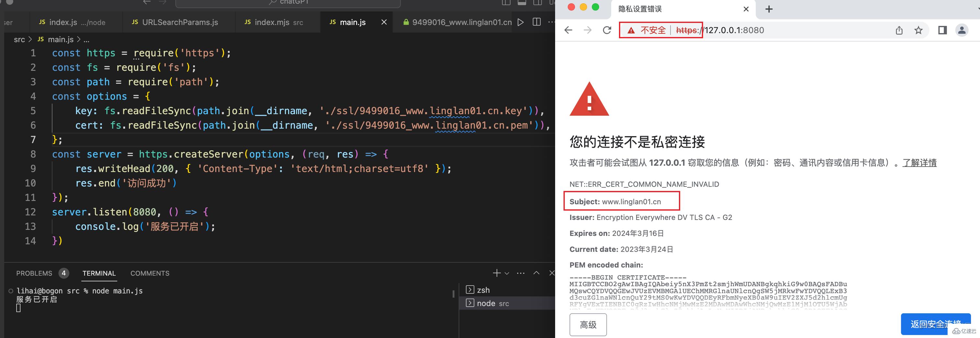Click the PROBLEMS count badge 4
The image size is (980, 338).
tap(64, 273)
